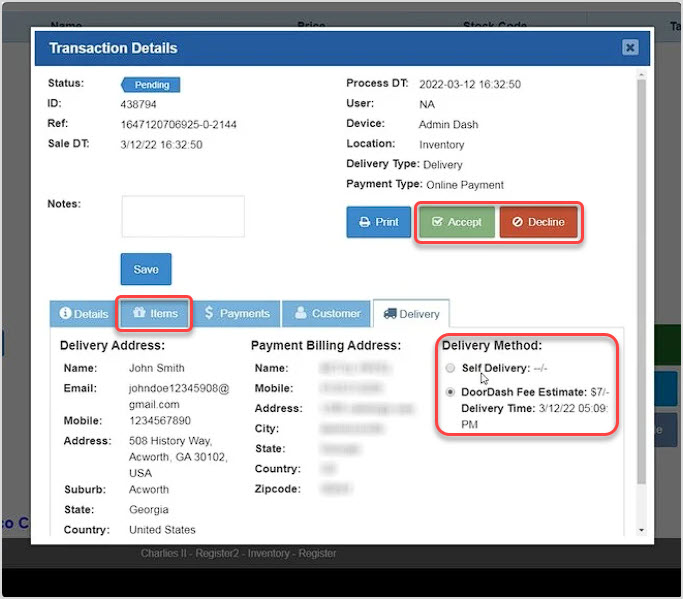This screenshot has height=599, width=683.
Task: Click the dialog vertical scrollbar thumb
Action: pos(641,281)
